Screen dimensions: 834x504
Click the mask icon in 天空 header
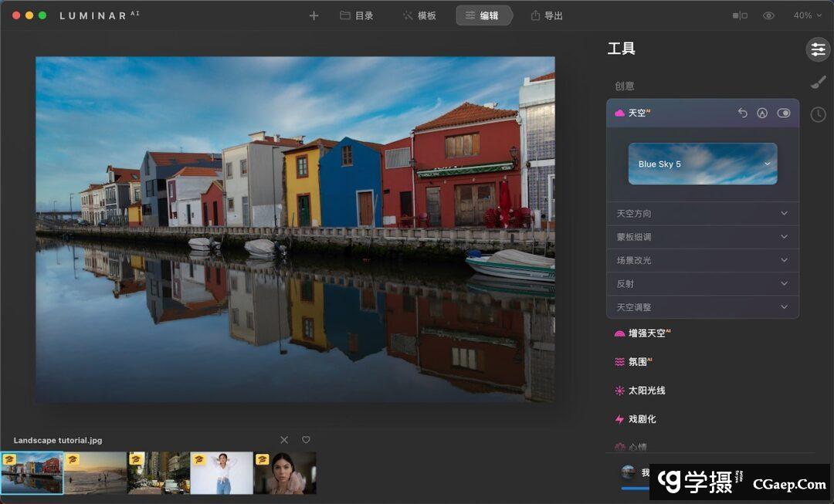tap(762, 113)
